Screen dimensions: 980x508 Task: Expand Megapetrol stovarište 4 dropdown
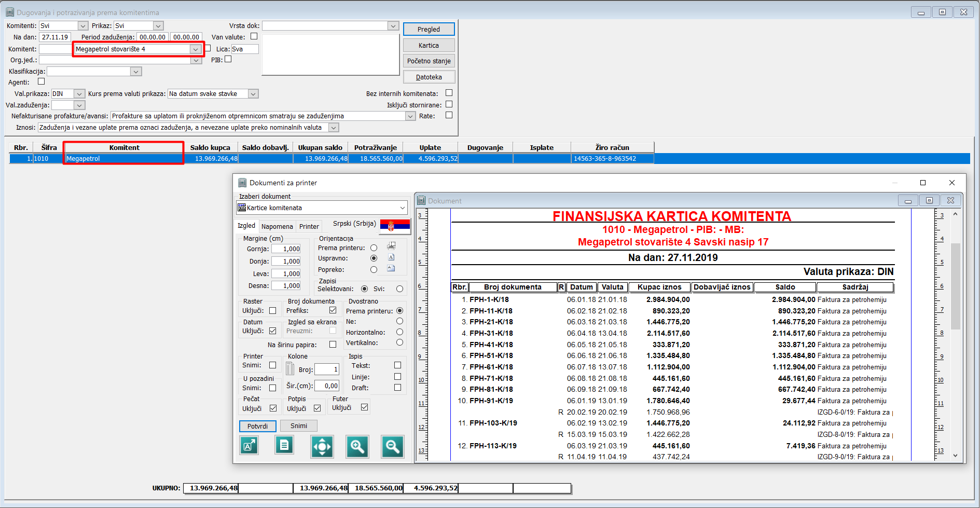195,49
